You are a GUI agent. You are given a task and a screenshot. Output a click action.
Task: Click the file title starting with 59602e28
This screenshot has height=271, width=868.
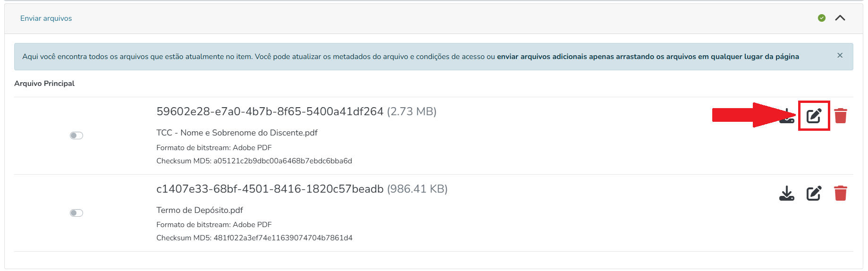tap(270, 111)
